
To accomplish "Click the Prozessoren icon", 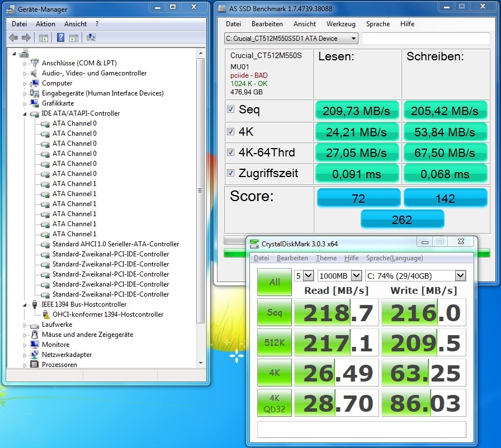I will click(35, 364).
